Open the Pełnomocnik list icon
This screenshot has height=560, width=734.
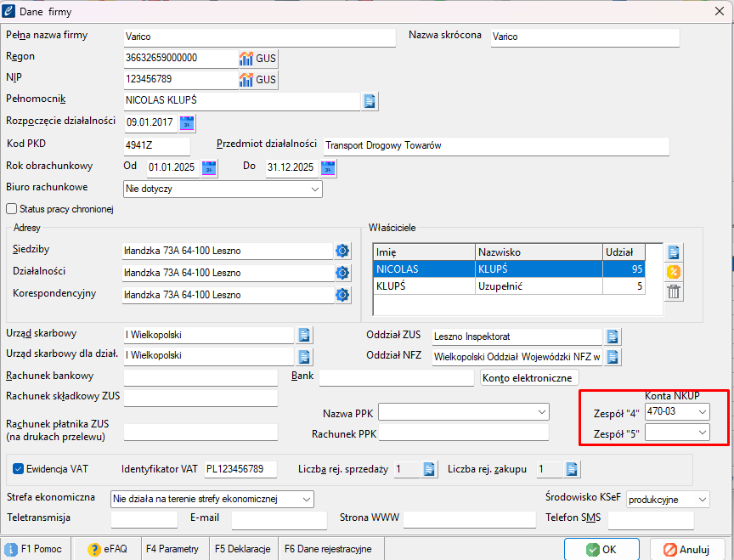(x=370, y=101)
